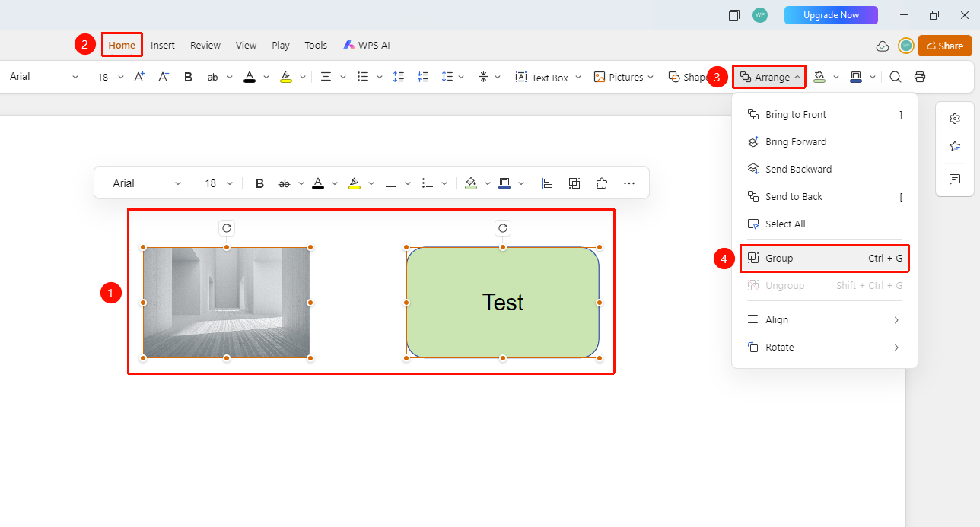Toggle strikethrough in the ribbon
Screen dimensions: 980x527
point(213,77)
